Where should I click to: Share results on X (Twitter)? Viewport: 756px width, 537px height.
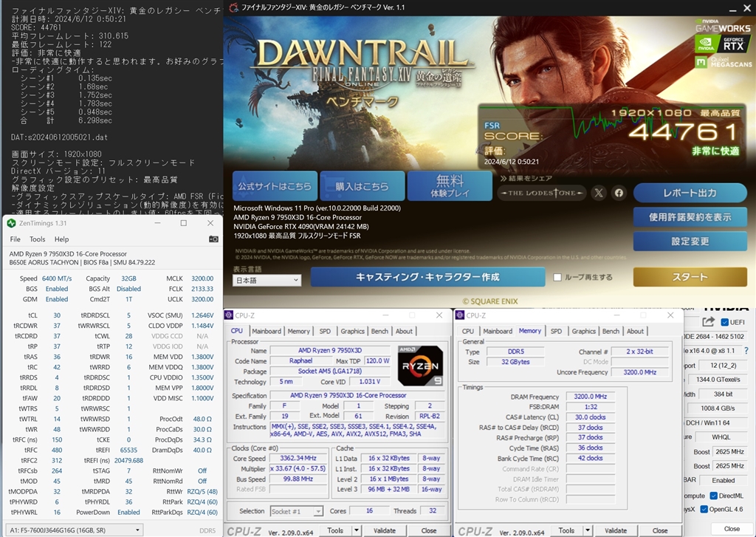(599, 193)
